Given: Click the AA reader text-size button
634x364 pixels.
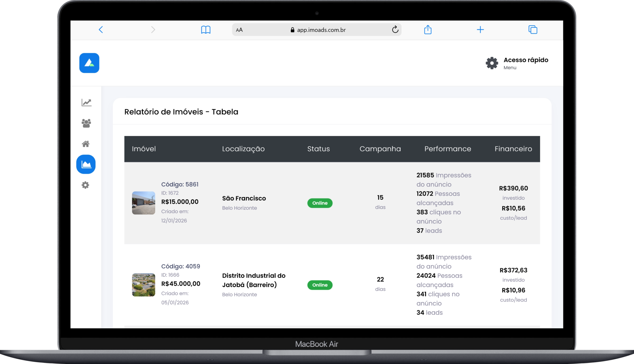Looking at the screenshot, I should click(239, 30).
